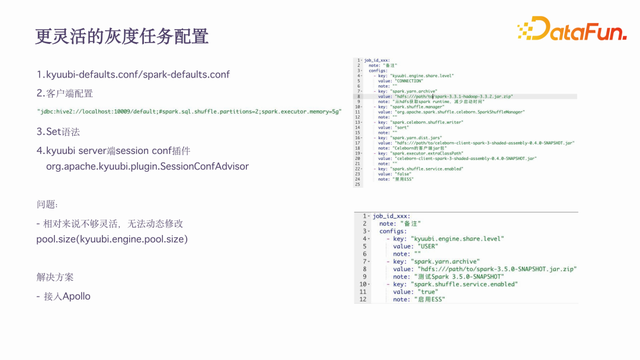Click the note 测试Spark 3.5.0-SNAPSHOT line
This screenshot has width=640, height=360.
coord(449,277)
